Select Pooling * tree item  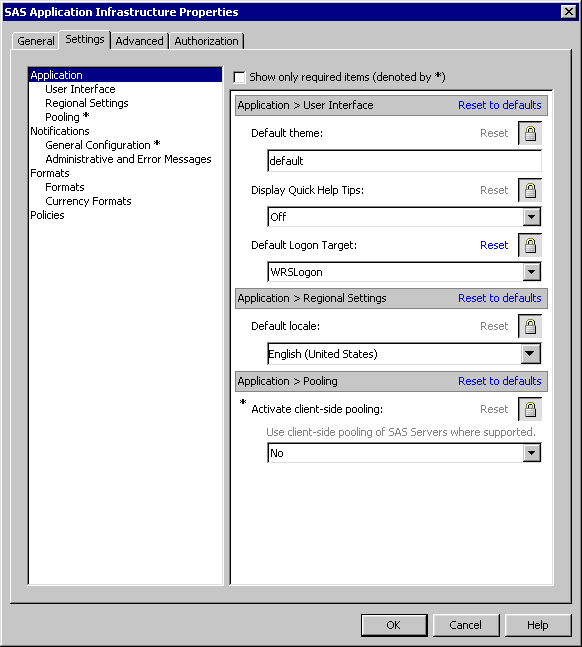click(67, 117)
